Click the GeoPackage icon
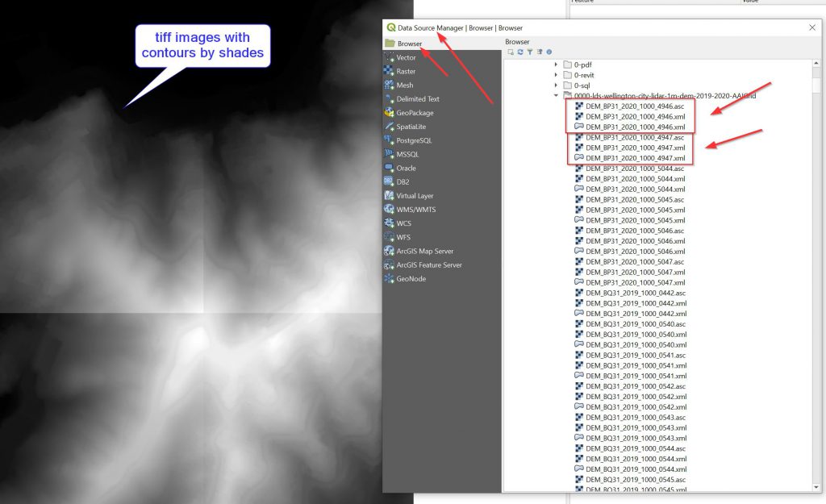 390,113
